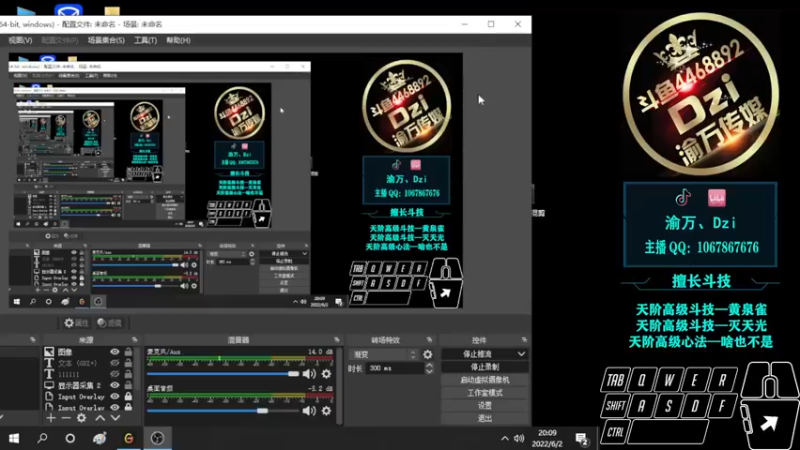Click 退出 exit button
This screenshot has width=800, height=450.
coord(485,418)
